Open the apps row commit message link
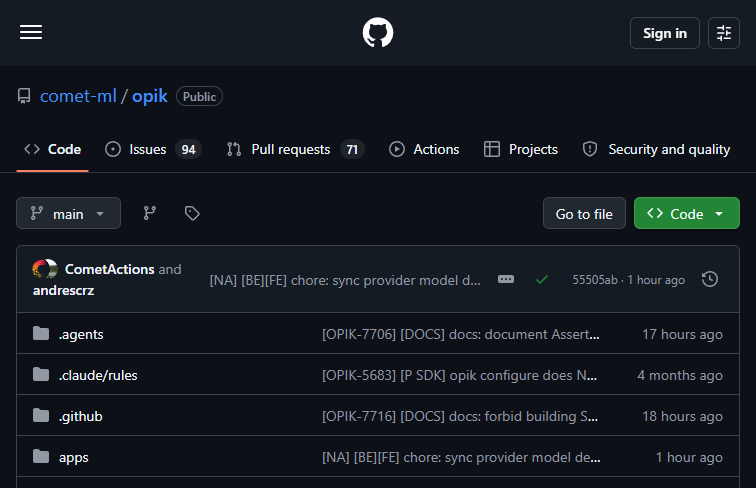The image size is (756, 488). [461, 457]
